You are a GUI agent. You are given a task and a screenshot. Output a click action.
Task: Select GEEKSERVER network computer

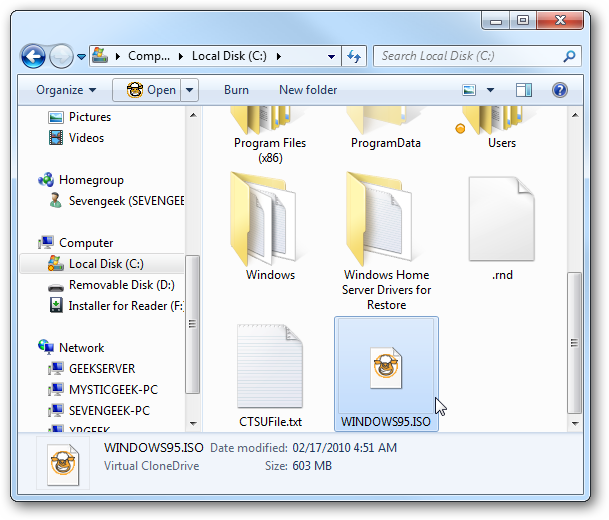coord(102,369)
